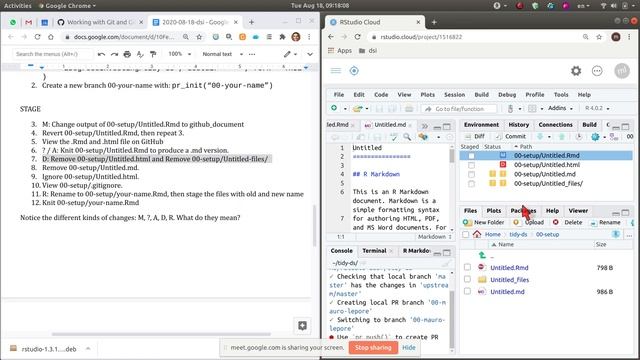640x360 pixels.
Task: Click the Go to file/function input field
Action: tap(460, 109)
